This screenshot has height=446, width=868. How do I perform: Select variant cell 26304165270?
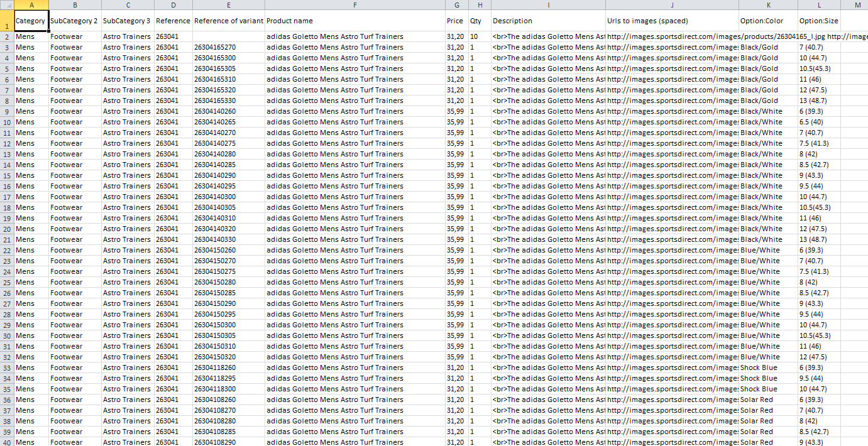229,48
